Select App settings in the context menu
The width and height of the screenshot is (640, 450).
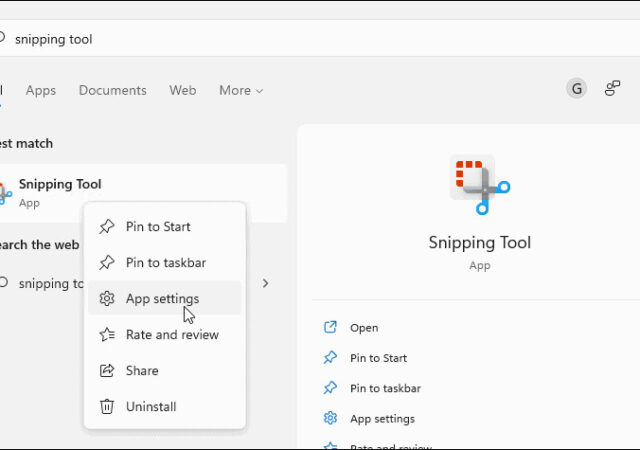(164, 298)
